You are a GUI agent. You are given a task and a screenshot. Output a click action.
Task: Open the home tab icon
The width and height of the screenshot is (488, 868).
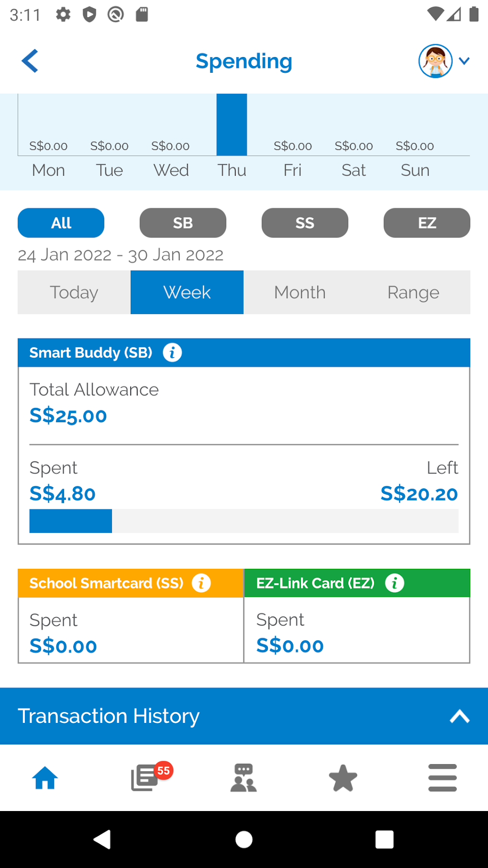click(x=45, y=778)
